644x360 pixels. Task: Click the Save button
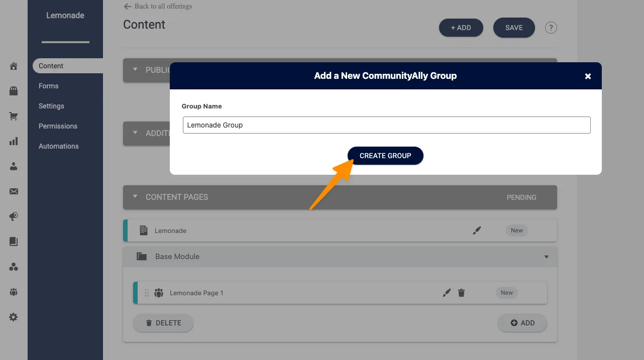point(514,28)
